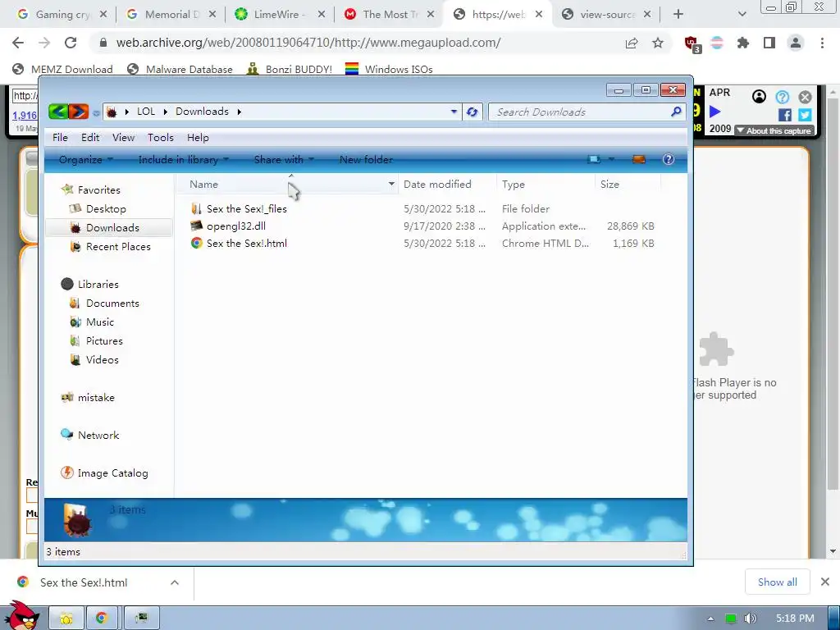Open the Edit menu
Image resolution: width=840 pixels, height=630 pixels.
[90, 138]
